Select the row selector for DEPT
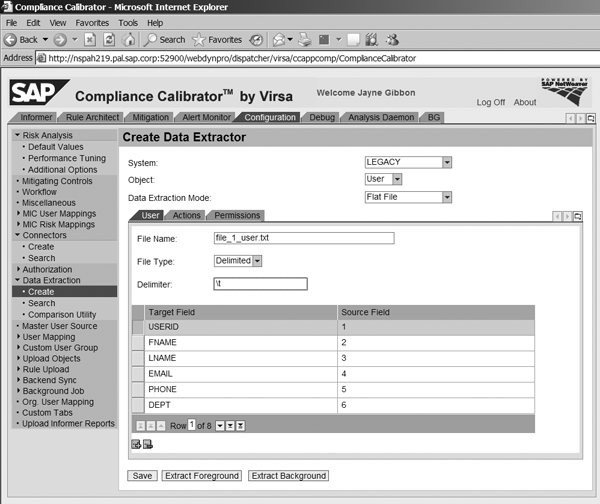This screenshot has height=504, width=600. pos(139,405)
